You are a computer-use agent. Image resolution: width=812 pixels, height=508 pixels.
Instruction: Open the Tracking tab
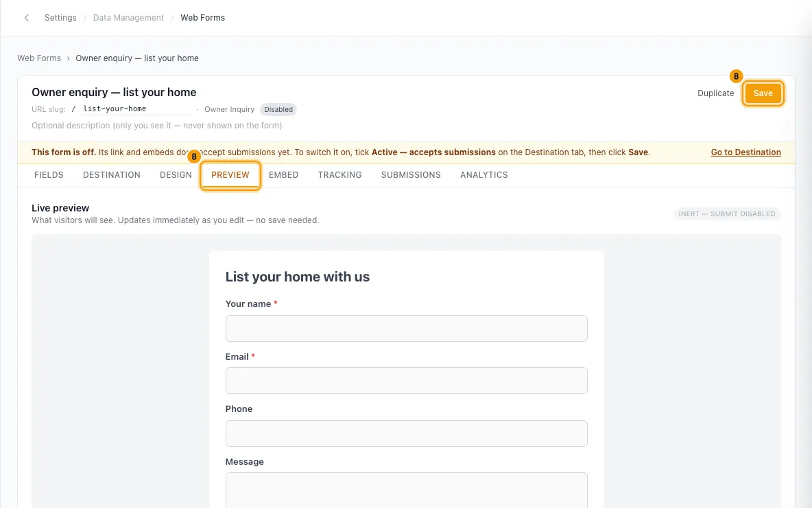339,175
